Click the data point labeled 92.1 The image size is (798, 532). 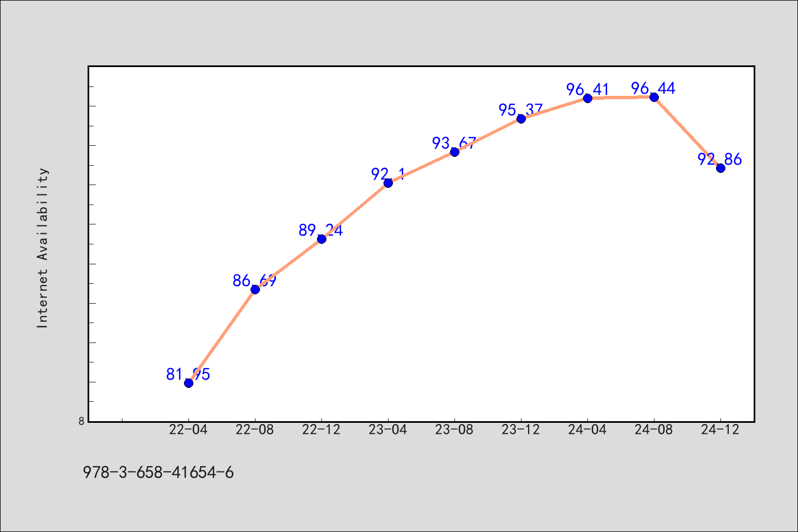(388, 183)
